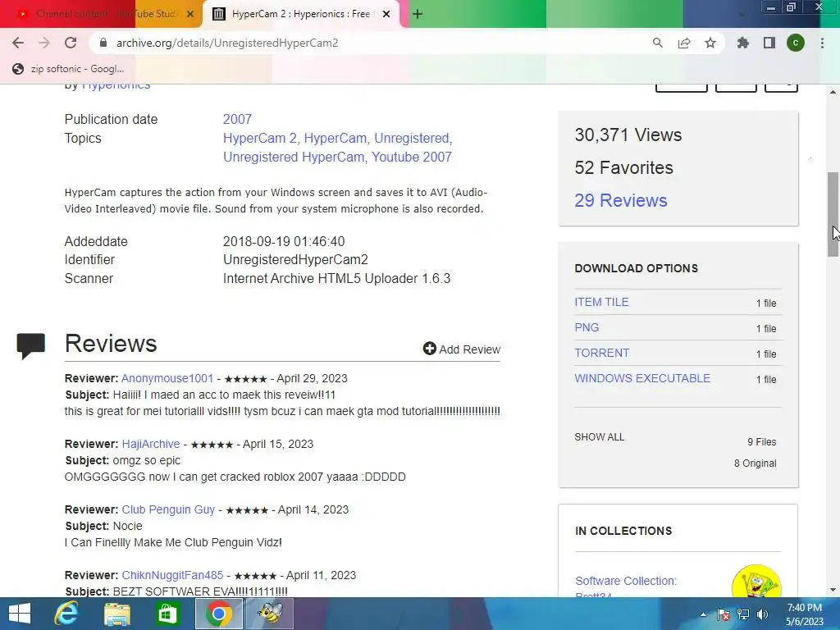Image resolution: width=840 pixels, height=630 pixels.
Task: Show hidden system tray icons
Action: (703, 614)
